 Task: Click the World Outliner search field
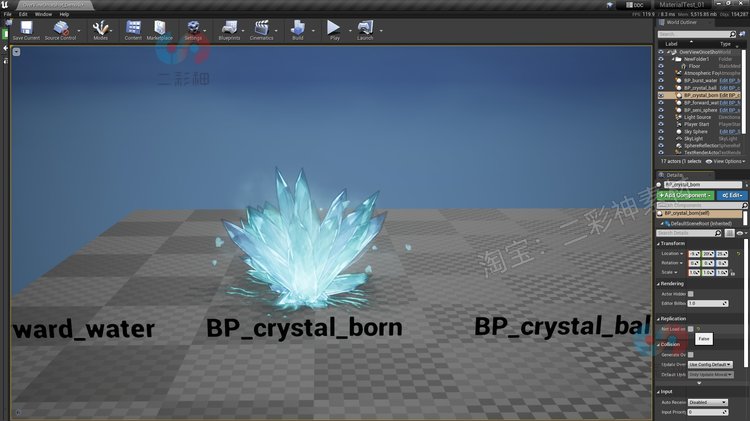tap(694, 34)
